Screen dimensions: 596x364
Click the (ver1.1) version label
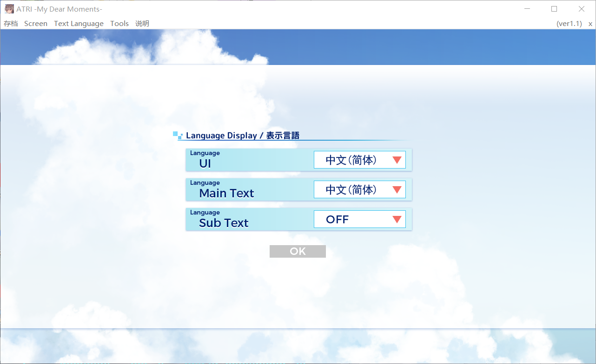tap(569, 24)
